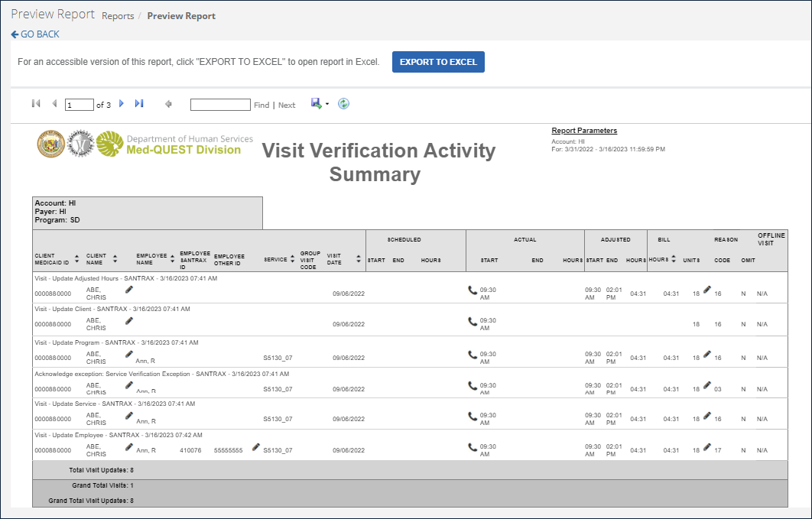The height and width of the screenshot is (519, 812).
Task: Click the GO BACK link
Action: 35,34
